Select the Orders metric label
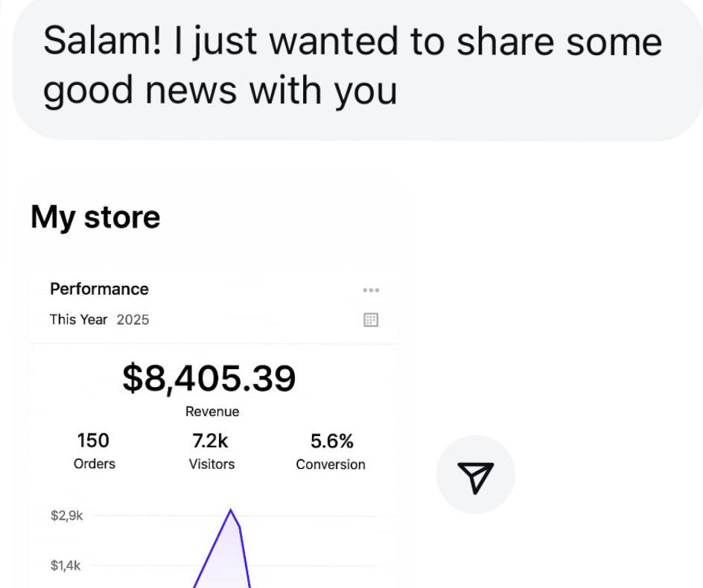The height and width of the screenshot is (588, 703). coord(95,464)
